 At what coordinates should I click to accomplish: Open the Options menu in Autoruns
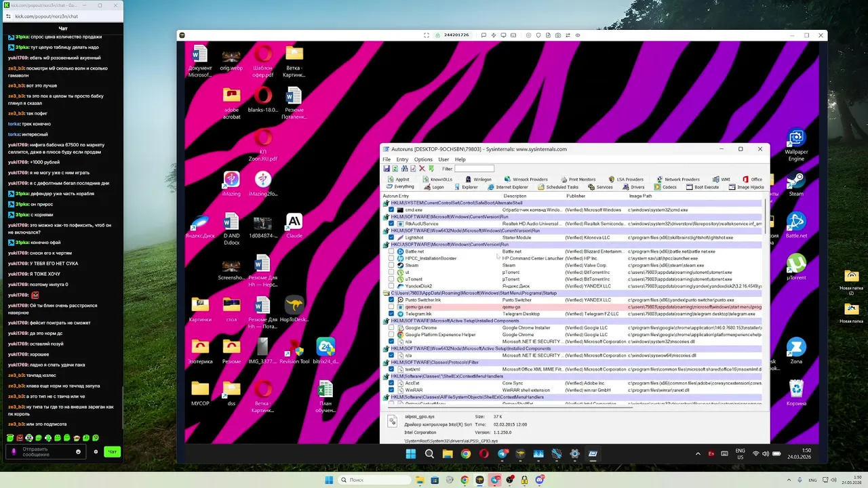click(x=423, y=159)
